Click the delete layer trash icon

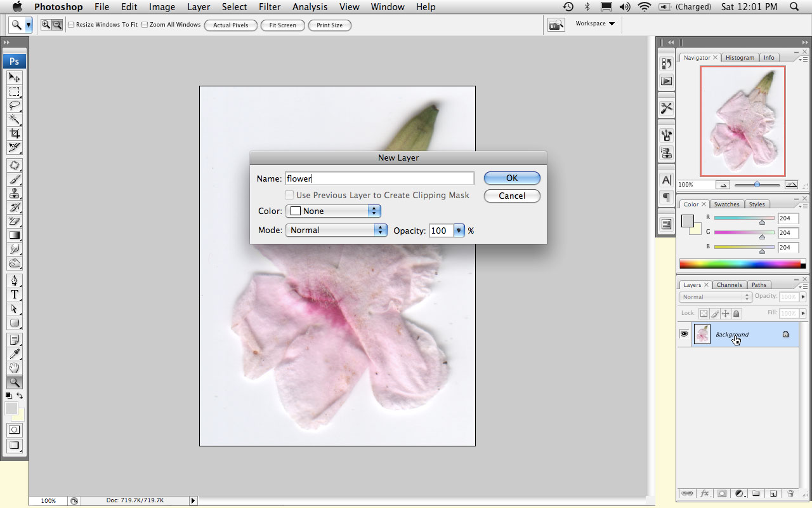tap(790, 493)
